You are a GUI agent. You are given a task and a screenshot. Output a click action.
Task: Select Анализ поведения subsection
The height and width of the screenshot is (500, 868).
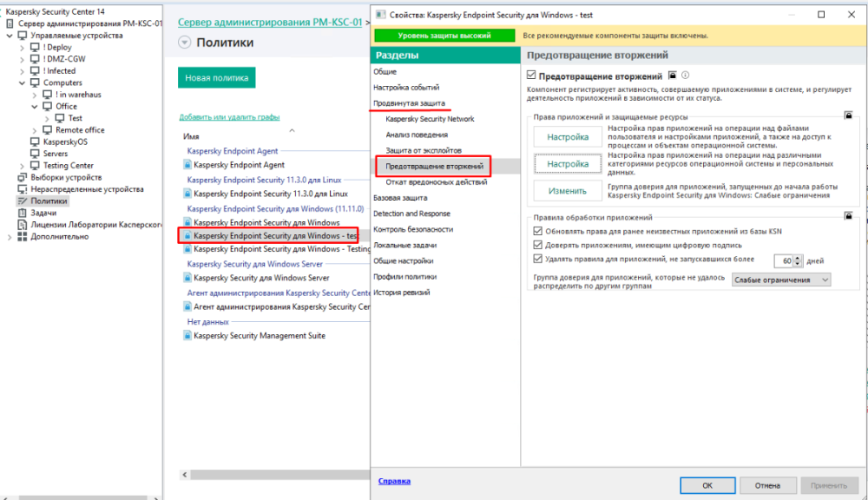tap(417, 135)
